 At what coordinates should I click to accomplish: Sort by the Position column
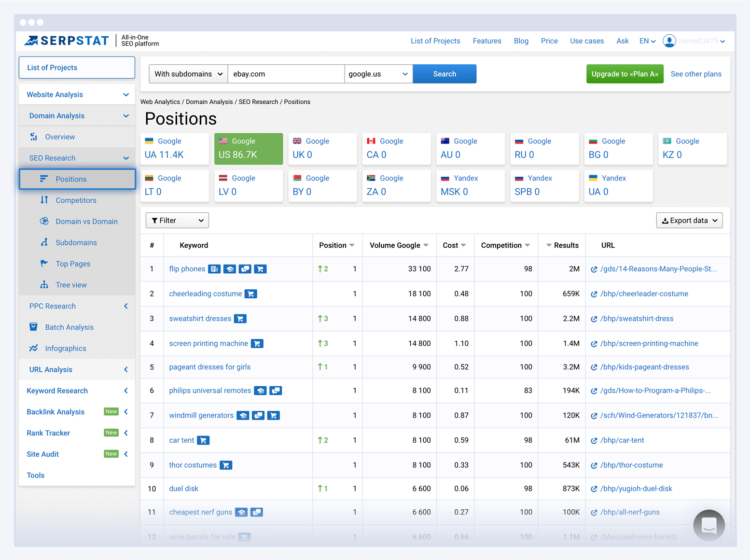[337, 245]
